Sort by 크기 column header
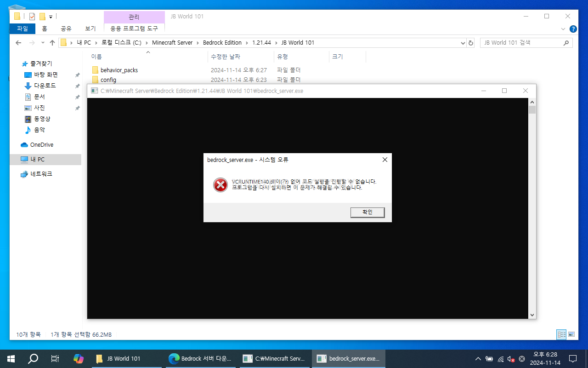588x368 pixels. coord(347,57)
